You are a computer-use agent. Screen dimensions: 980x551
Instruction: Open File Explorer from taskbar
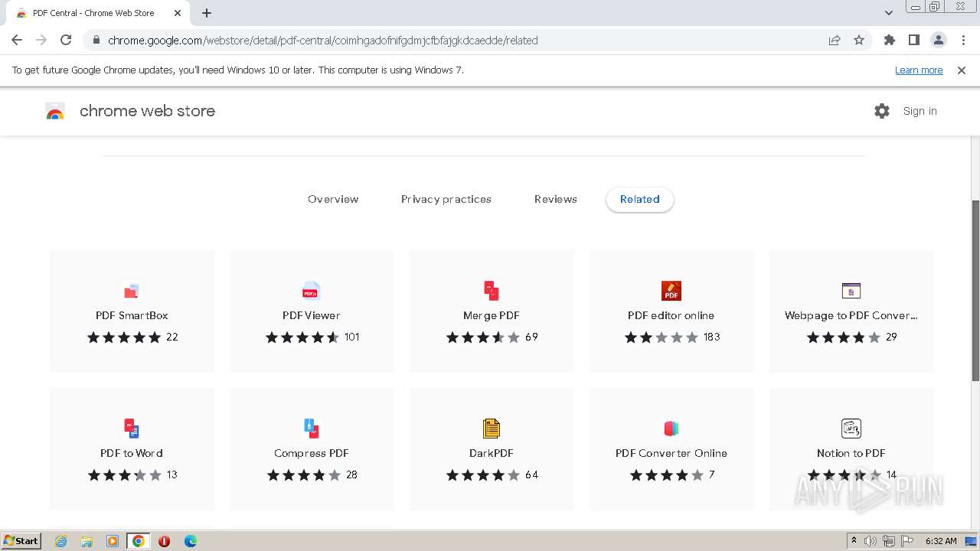87,541
